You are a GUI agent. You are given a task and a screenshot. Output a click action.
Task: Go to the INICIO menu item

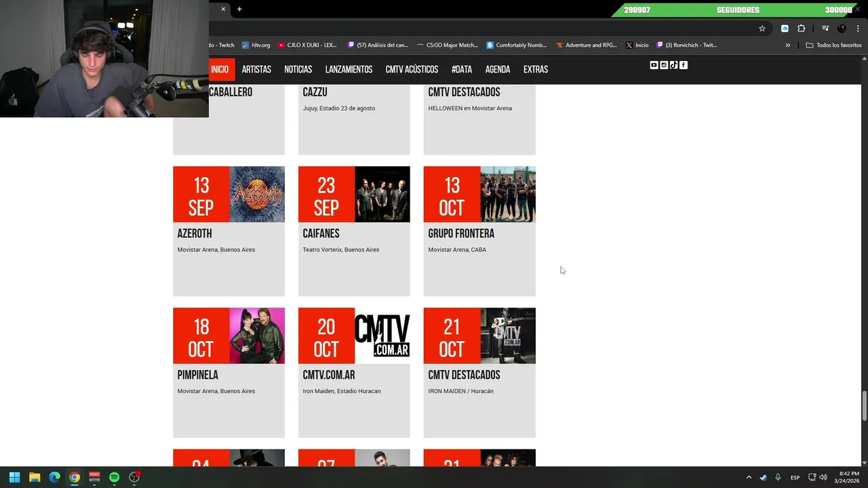220,69
